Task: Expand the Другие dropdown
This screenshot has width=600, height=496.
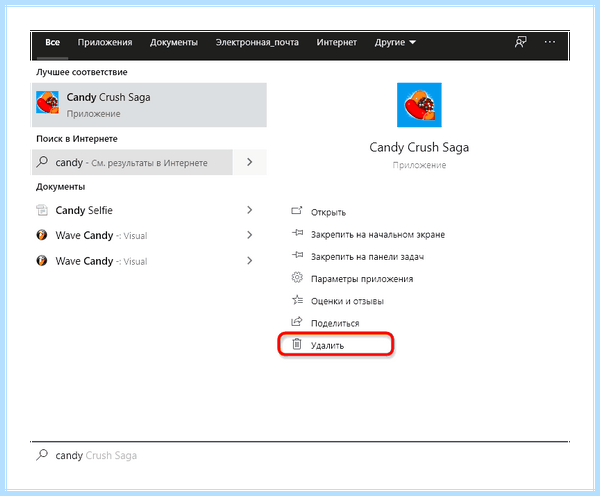Action: pos(395,42)
